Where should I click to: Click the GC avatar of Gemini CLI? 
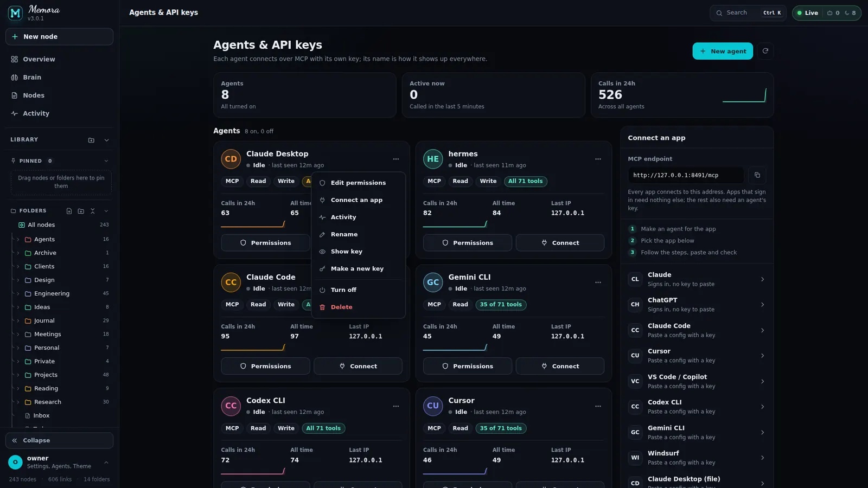click(x=433, y=282)
